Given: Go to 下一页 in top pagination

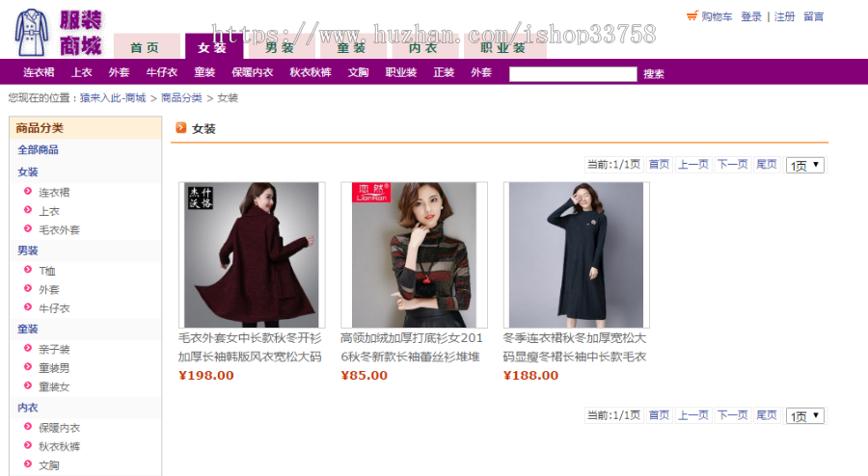Looking at the screenshot, I should coord(732,164).
